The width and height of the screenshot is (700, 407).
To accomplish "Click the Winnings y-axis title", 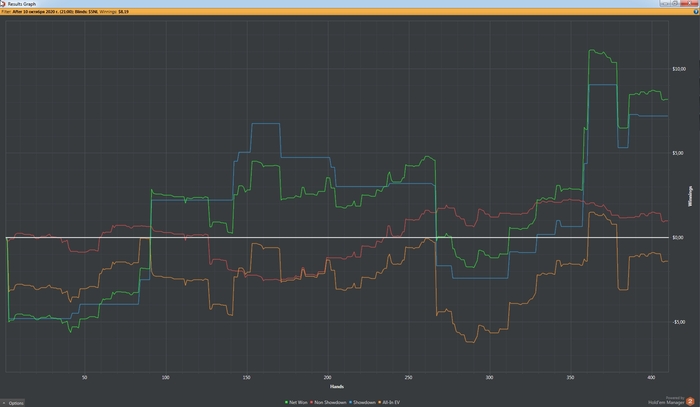I will coord(691,196).
